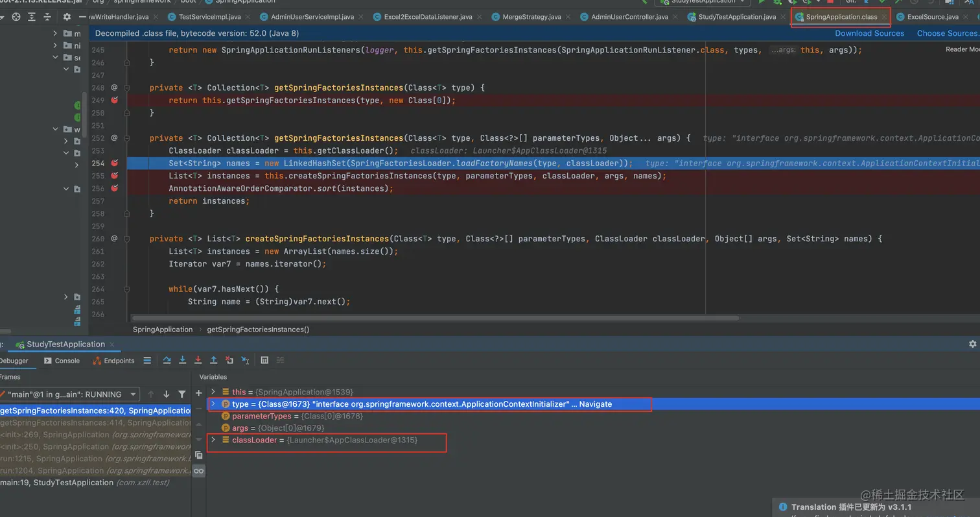Viewport: 980px width, 517px height.
Task: Click the Run to Cursor icon
Action: click(245, 361)
